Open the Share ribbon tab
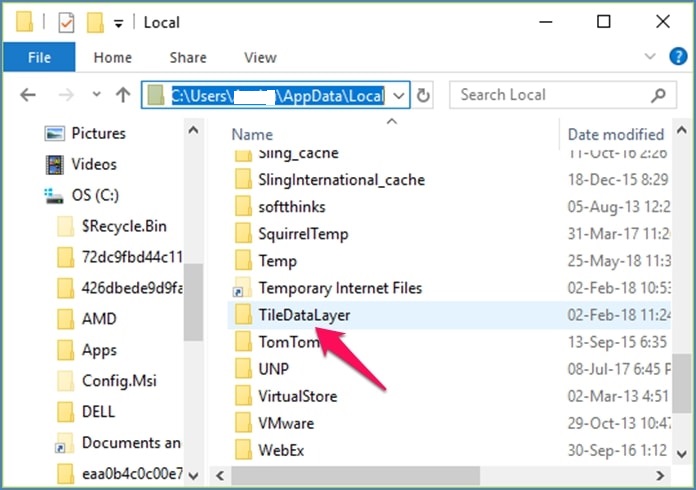 click(188, 58)
